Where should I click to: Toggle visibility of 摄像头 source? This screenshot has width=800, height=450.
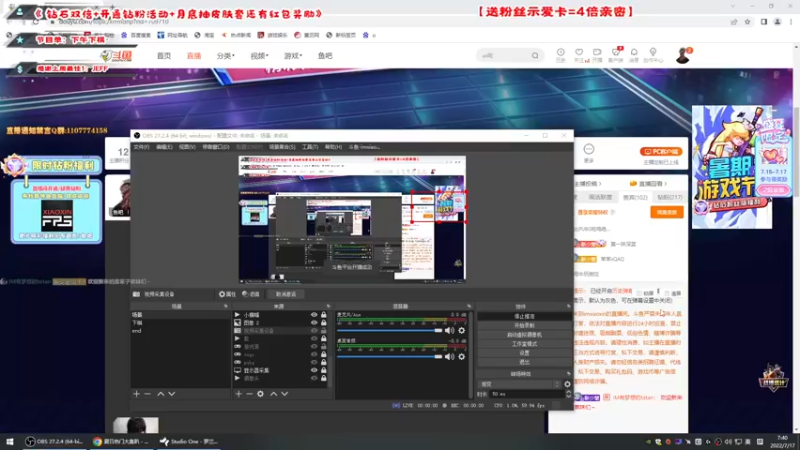314,379
